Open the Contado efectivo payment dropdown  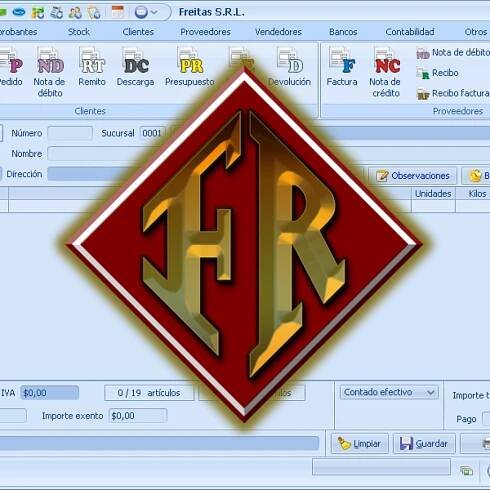pyautogui.click(x=389, y=392)
